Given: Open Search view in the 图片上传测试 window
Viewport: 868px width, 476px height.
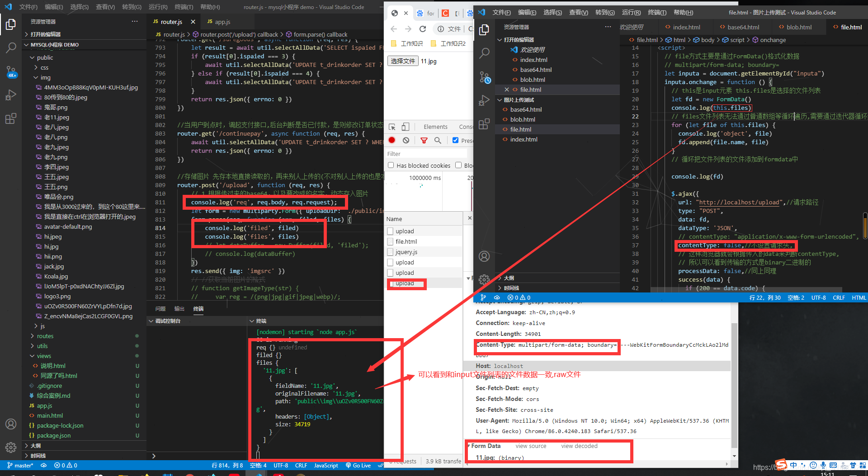Looking at the screenshot, I should click(484, 53).
